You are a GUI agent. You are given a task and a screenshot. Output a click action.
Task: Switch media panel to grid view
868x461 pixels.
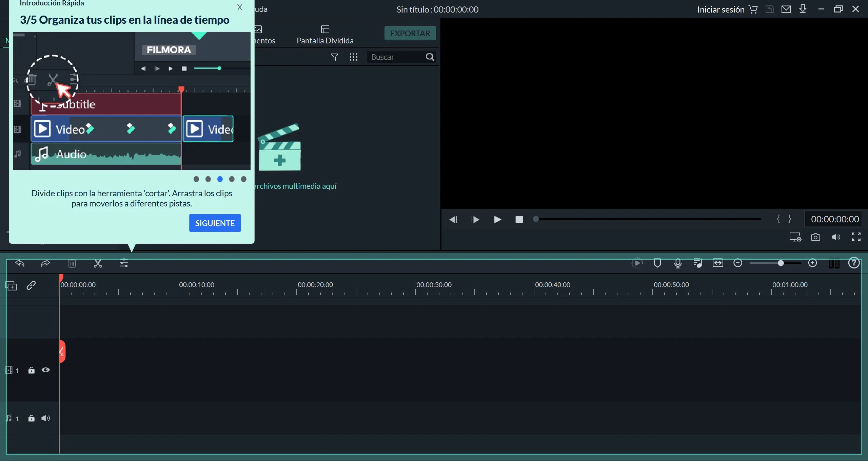click(353, 57)
